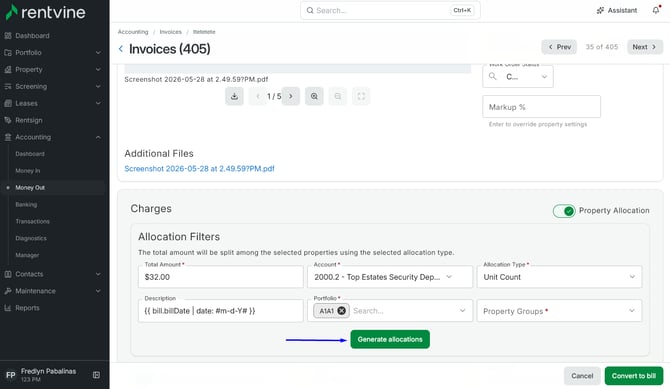Go to the previous PDF page
Viewport: 670px width, 389px height.
click(x=258, y=96)
